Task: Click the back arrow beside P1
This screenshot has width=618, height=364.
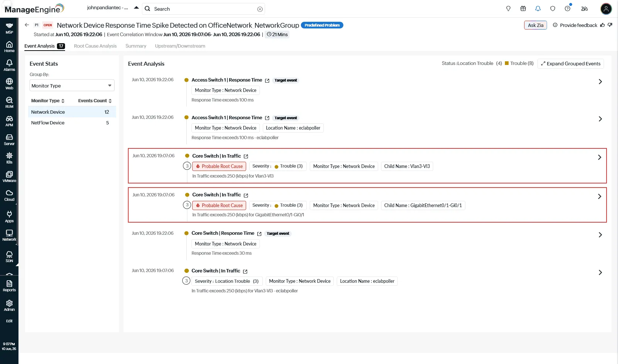Action: coord(27,25)
